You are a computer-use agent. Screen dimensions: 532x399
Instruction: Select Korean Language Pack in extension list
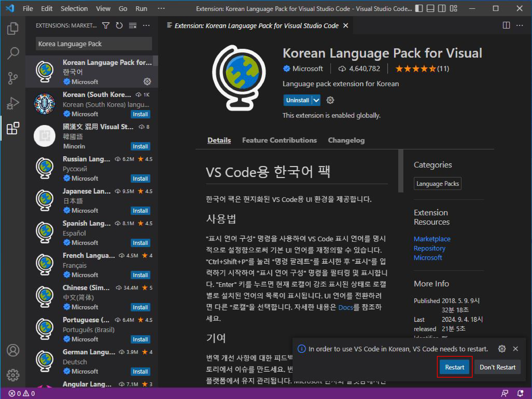(x=92, y=72)
